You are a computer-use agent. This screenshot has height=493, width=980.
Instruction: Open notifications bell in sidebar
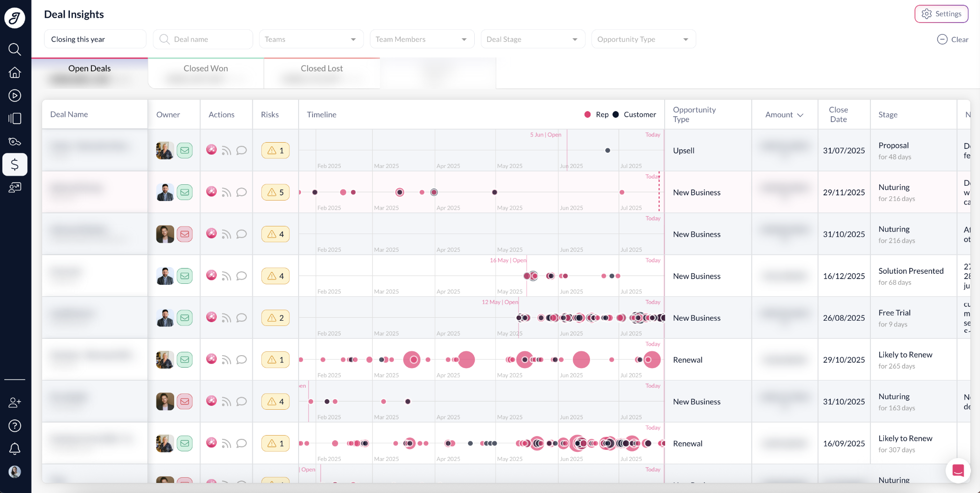(15, 448)
